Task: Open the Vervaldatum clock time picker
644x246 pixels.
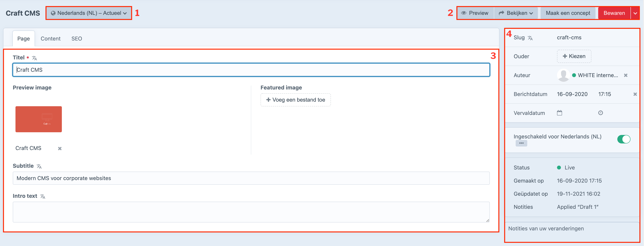Action: (x=601, y=113)
